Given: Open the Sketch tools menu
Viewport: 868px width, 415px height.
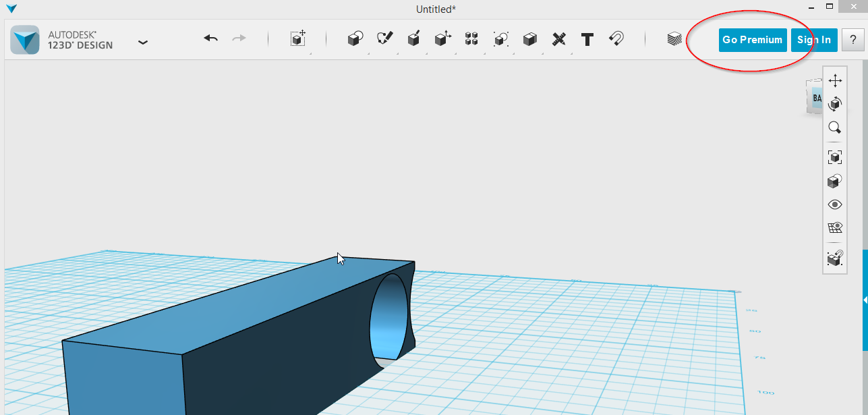Looking at the screenshot, I should 384,39.
